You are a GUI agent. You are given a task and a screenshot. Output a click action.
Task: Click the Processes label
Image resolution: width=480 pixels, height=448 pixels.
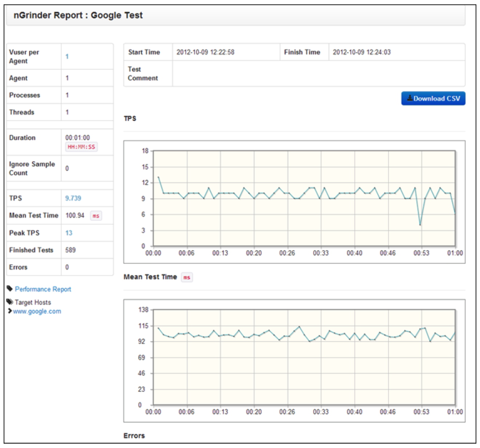coord(25,95)
